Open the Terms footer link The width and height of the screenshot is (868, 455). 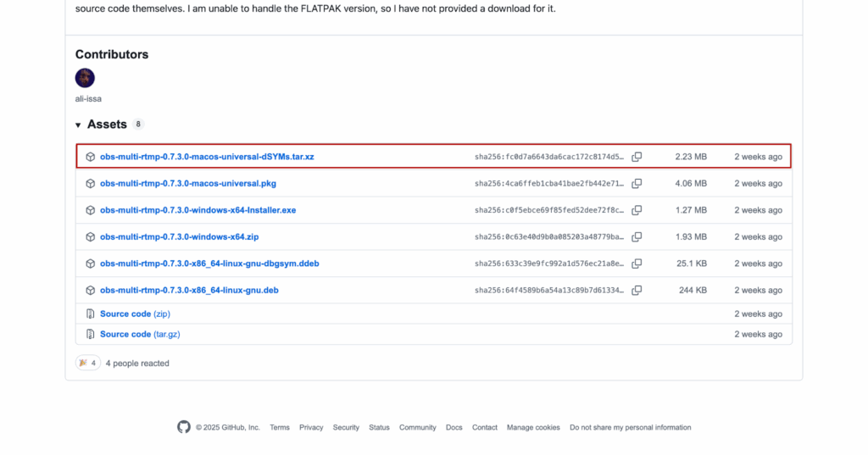click(x=280, y=428)
